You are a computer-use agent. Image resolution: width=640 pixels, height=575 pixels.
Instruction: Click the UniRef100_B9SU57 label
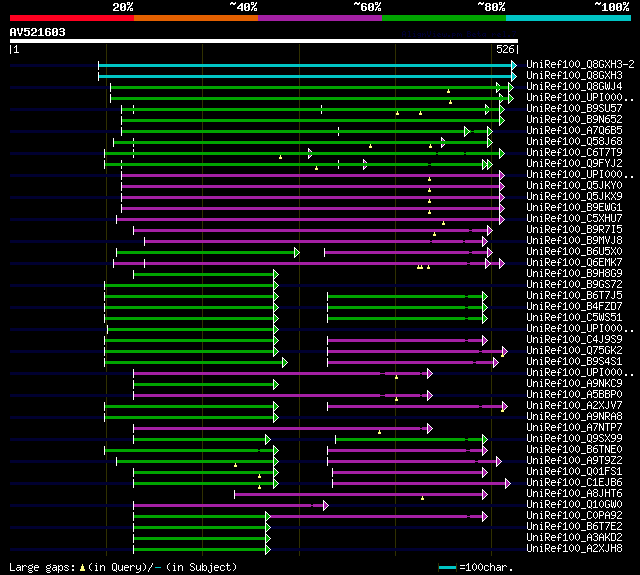tap(574, 109)
